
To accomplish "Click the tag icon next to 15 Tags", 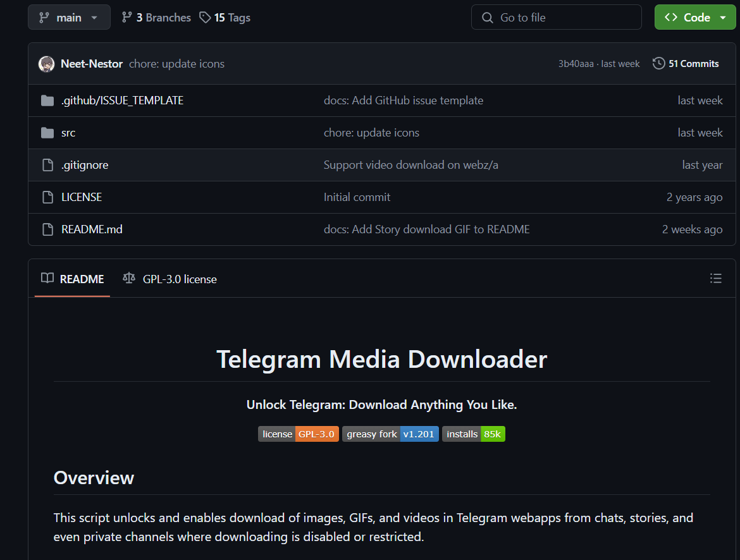I will point(204,17).
